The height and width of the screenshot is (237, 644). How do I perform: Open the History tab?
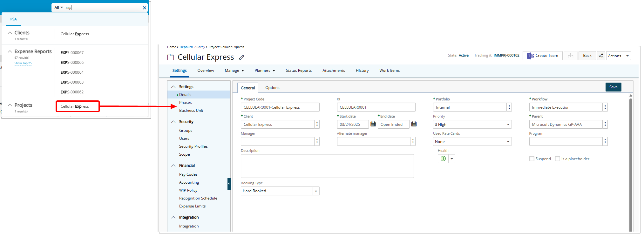coord(362,71)
